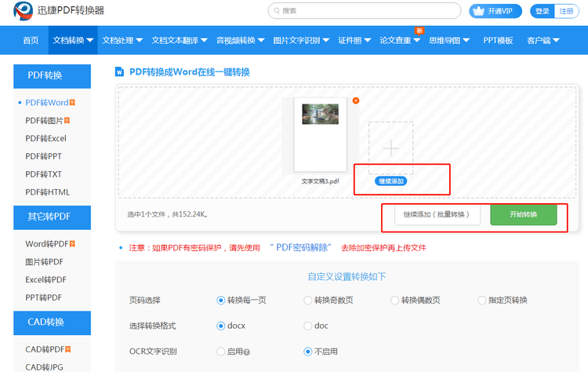Image resolution: width=588 pixels, height=372 pixels.
Task: Remove 文字文稿3.pdf with orange X icon
Action: click(x=356, y=100)
